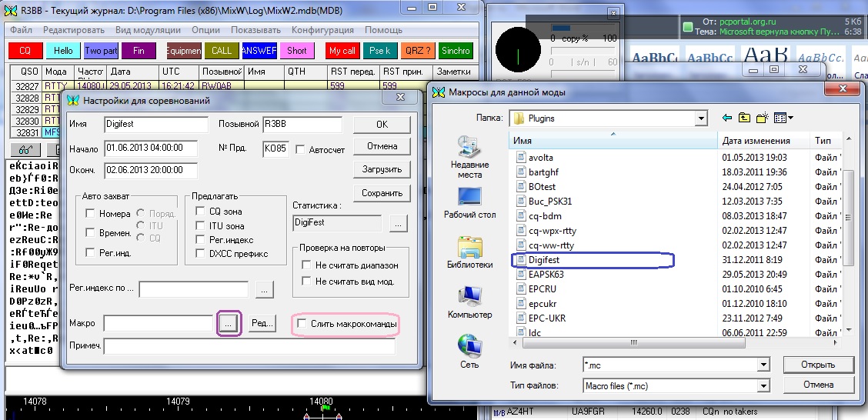Screen dimensions: 868x420
Task: Select Computer in sidebar
Action: (x=469, y=302)
